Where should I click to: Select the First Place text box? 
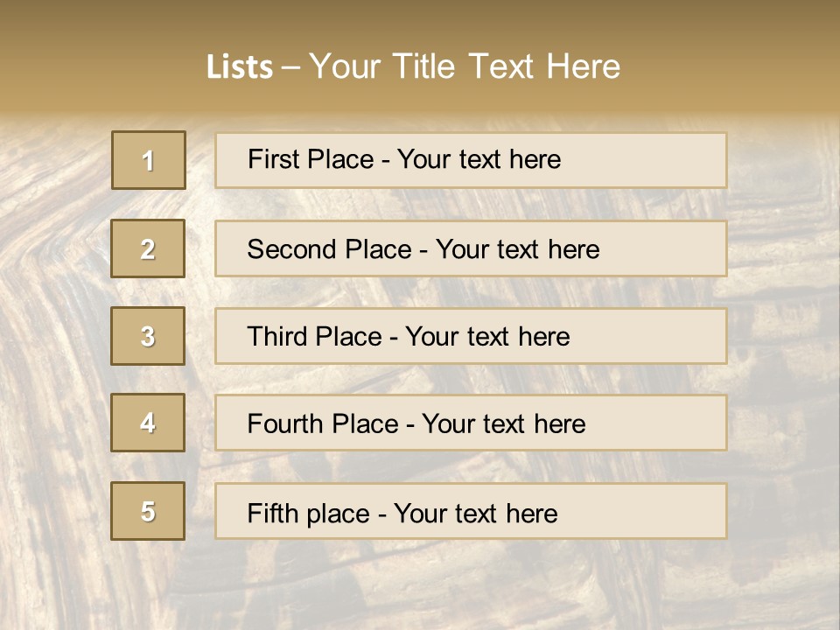[471, 160]
